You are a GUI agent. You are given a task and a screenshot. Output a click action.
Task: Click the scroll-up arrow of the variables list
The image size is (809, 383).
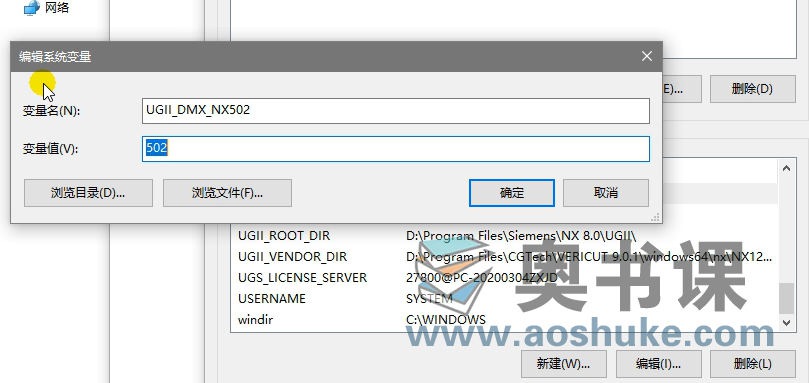pos(786,168)
